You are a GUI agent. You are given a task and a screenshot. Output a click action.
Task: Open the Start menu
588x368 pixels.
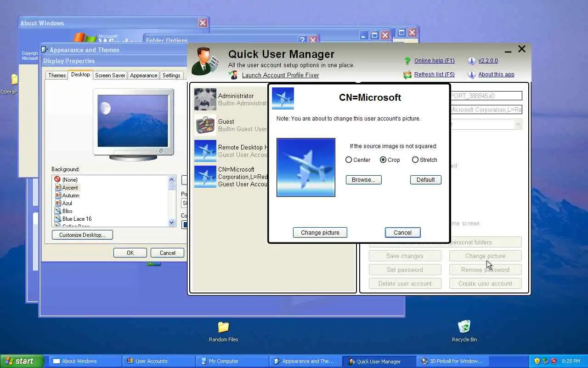[x=22, y=361]
